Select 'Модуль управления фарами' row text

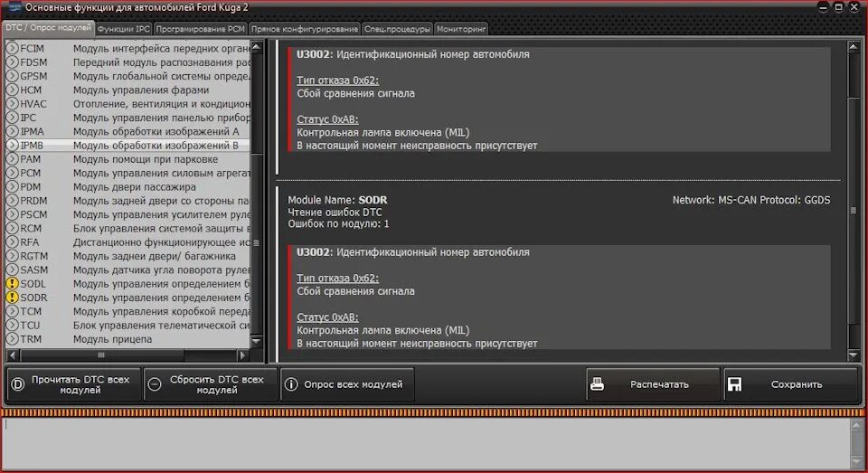coord(141,90)
